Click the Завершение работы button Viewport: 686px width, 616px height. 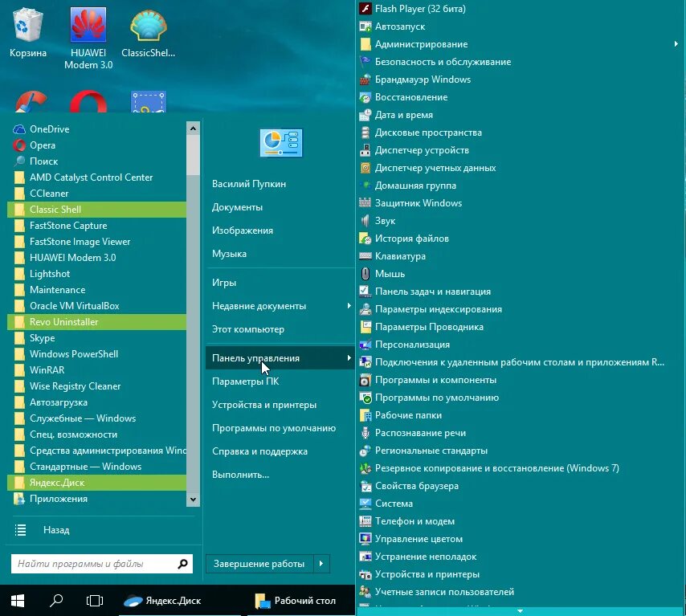(x=259, y=564)
